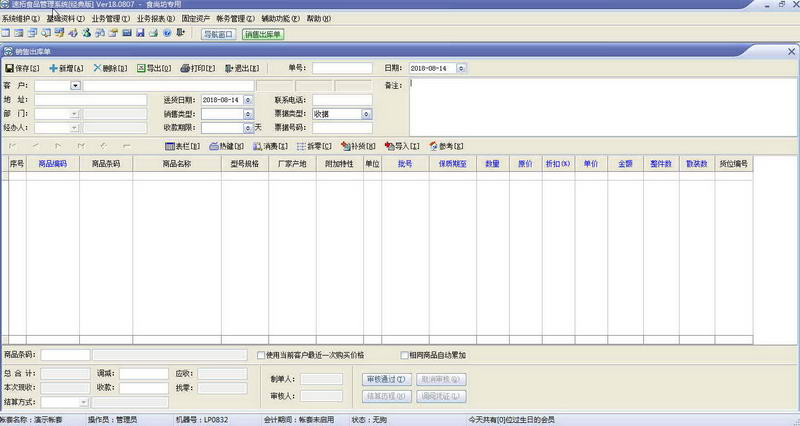
Task: Open the 系统维护 menu
Action: 20,18
